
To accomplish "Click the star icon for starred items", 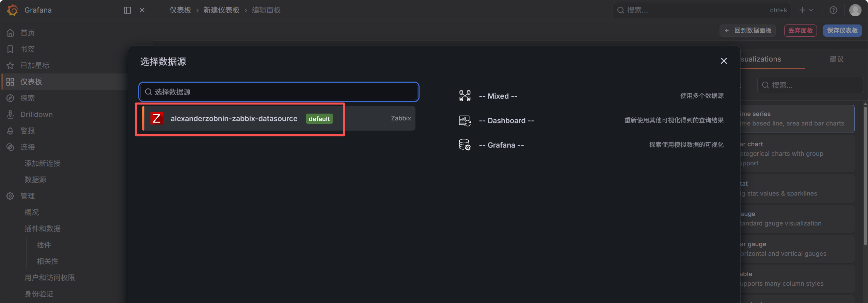I will click(10, 65).
